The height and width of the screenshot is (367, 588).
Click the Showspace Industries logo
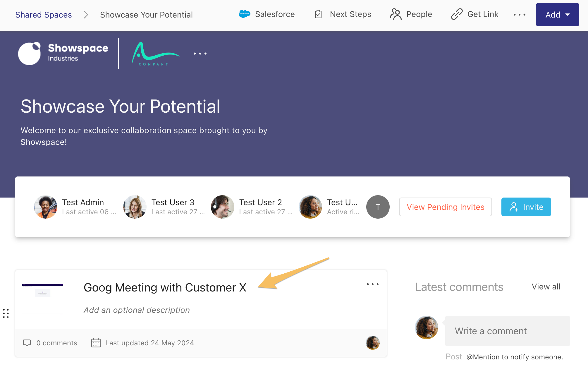63,53
